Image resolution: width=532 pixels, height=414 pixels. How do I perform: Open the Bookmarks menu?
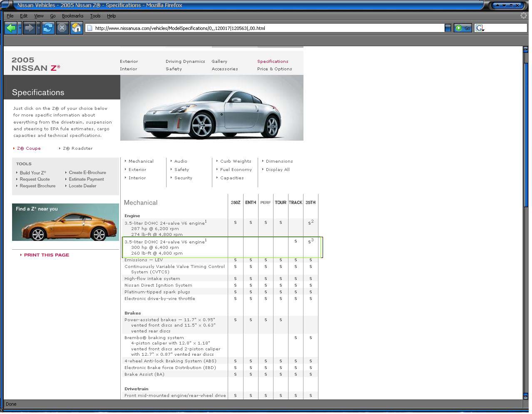[72, 16]
